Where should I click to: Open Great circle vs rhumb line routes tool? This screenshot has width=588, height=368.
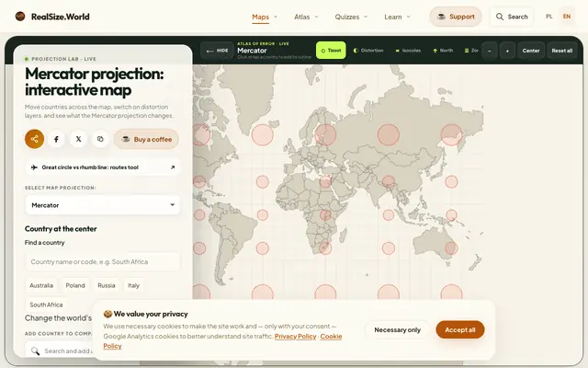103,167
